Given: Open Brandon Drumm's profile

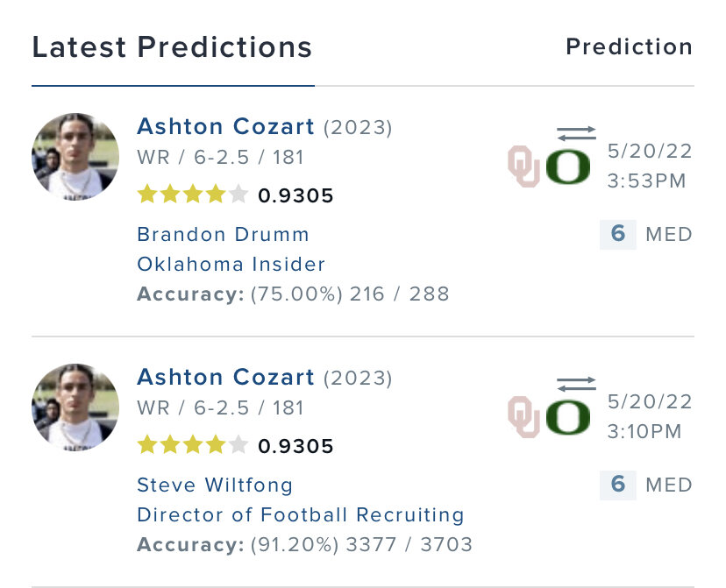Looking at the screenshot, I should [223, 235].
